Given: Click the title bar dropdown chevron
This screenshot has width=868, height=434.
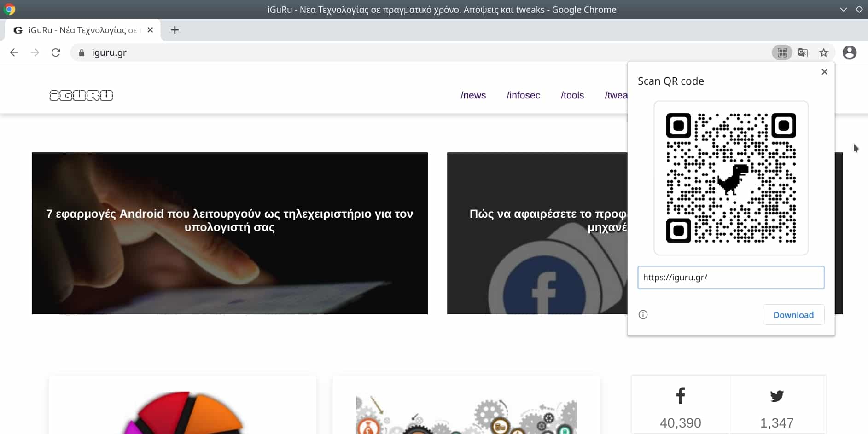Looking at the screenshot, I should tap(844, 9).
